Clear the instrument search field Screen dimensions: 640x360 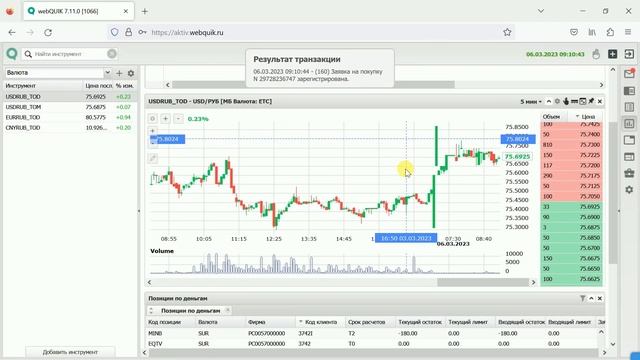111,54
